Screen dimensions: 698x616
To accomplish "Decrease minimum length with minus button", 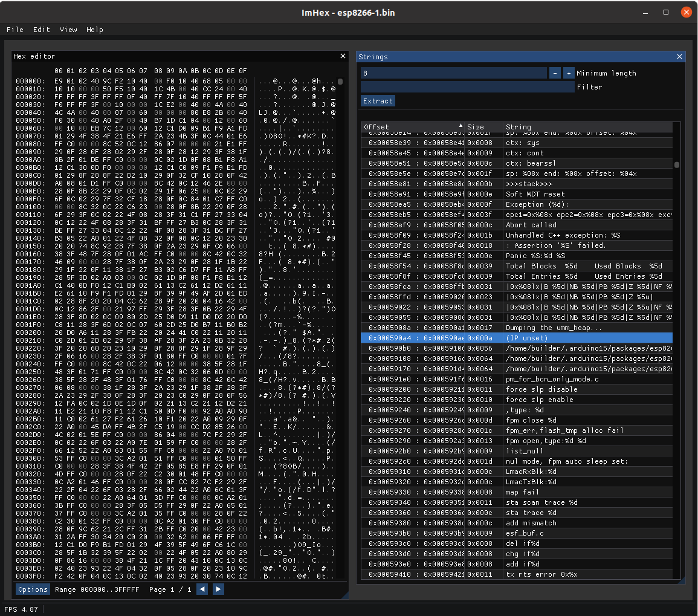I will point(555,73).
